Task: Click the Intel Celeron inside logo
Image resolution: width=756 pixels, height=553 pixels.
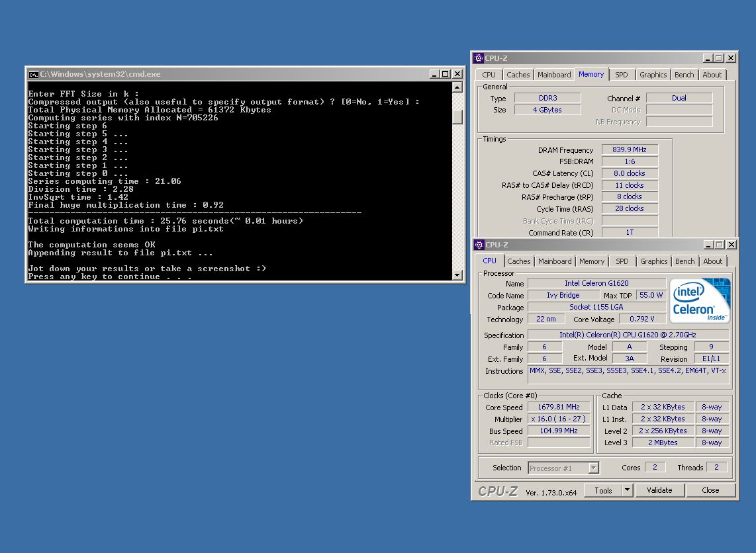Action: pos(700,300)
